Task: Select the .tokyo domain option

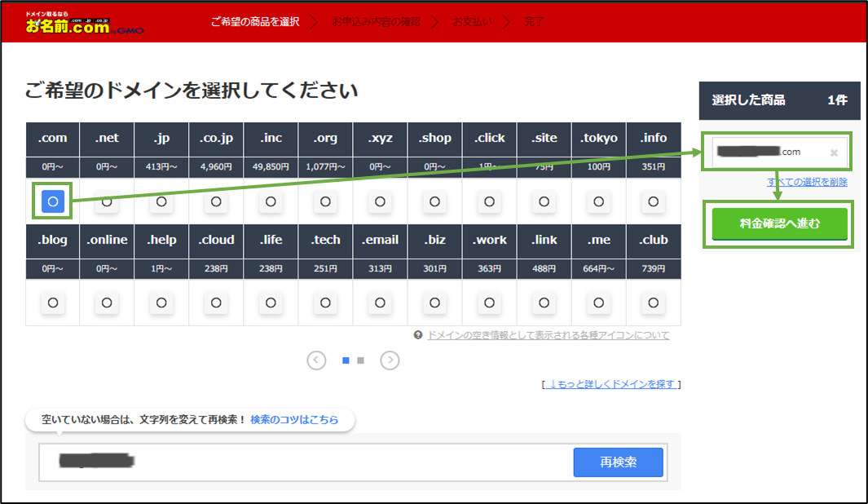Action: pyautogui.click(x=598, y=201)
